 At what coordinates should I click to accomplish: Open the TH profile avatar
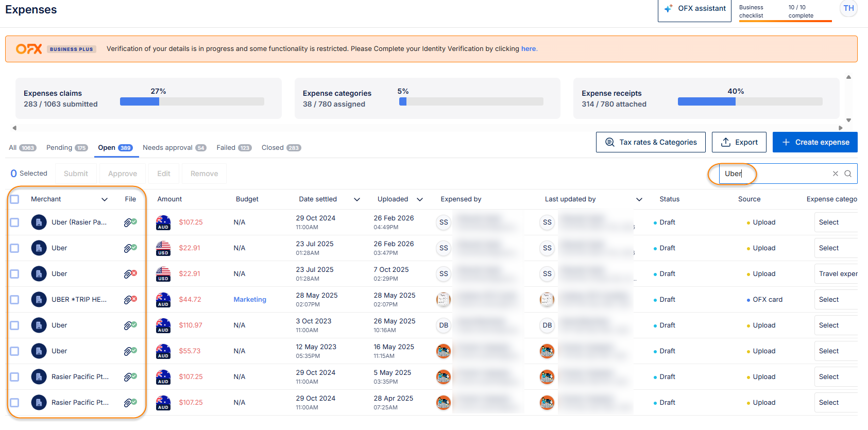tap(848, 8)
